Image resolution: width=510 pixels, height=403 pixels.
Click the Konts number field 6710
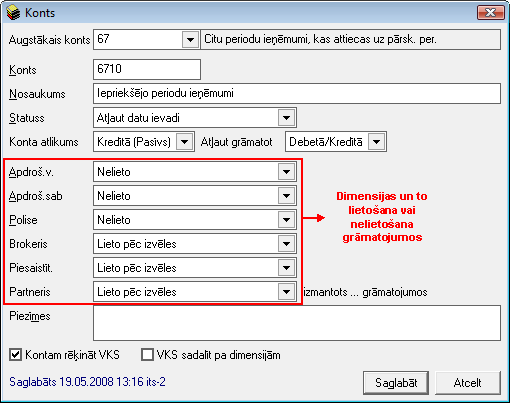pyautogui.click(x=147, y=69)
